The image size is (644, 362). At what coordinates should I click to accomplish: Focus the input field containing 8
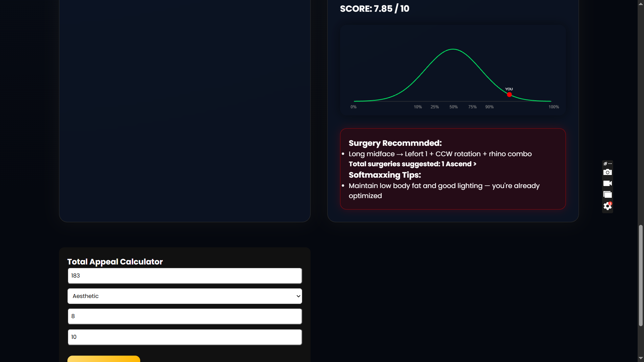(x=184, y=316)
